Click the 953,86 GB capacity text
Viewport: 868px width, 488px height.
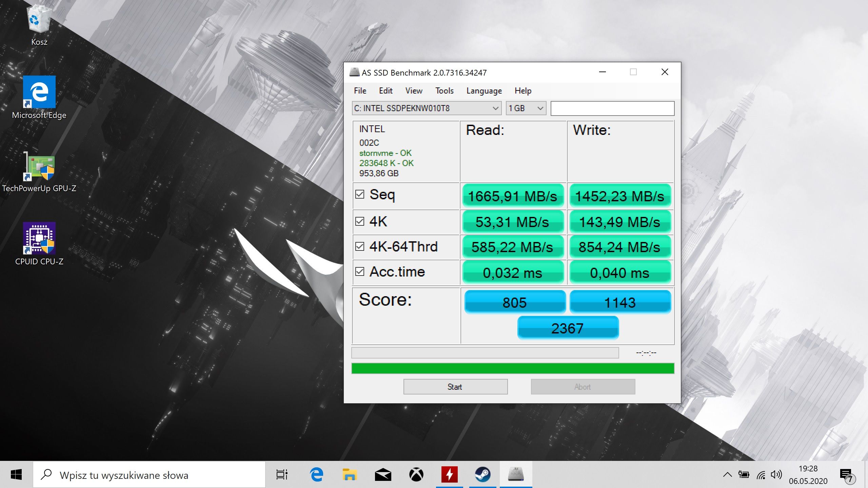pyautogui.click(x=379, y=173)
